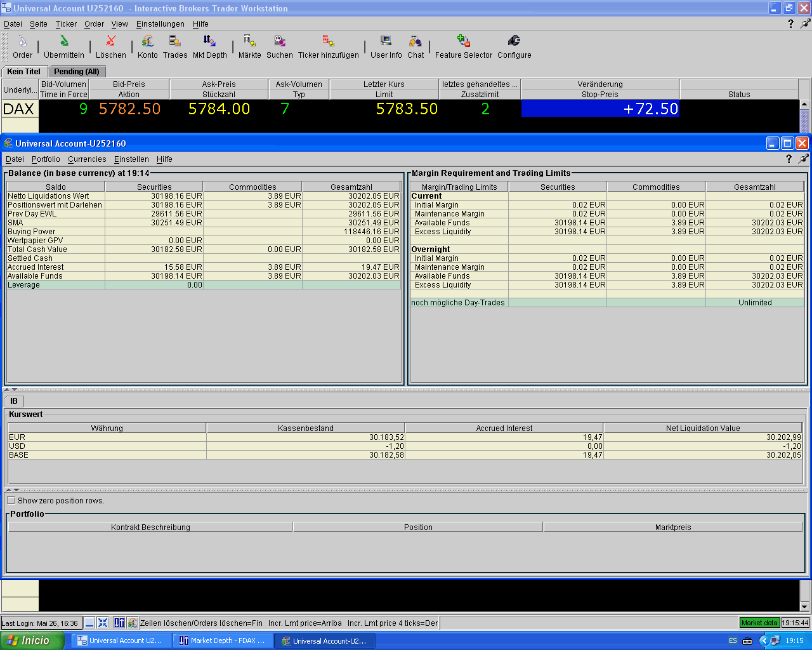Click status bar account currency icon
812x650 pixels.
[133, 623]
